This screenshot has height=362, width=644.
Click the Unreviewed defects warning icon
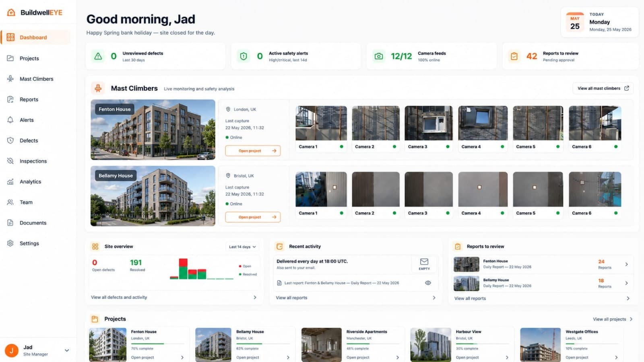[x=98, y=56]
